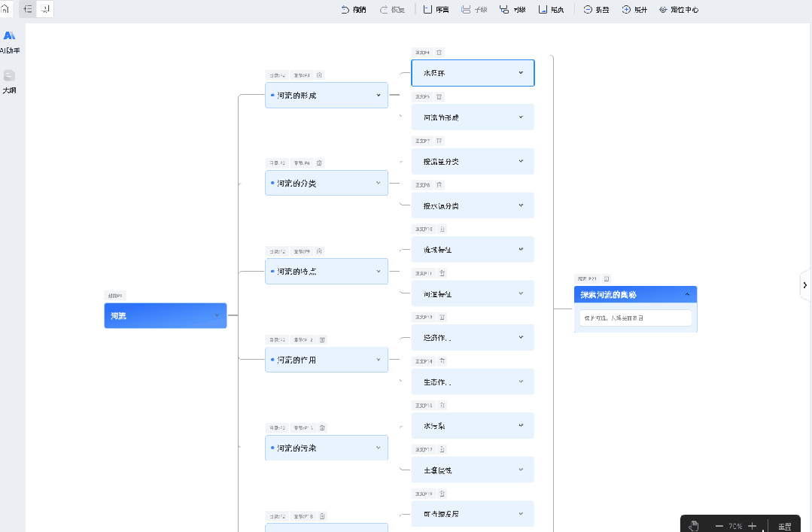Click the 同级 add-sibling toolbar button
This screenshot has width=812, height=532.
point(512,10)
